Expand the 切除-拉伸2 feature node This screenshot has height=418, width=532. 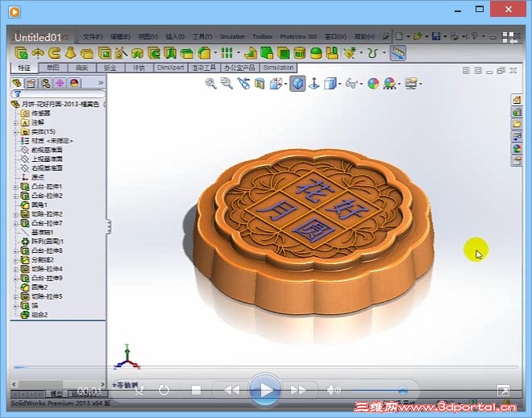pos(15,214)
